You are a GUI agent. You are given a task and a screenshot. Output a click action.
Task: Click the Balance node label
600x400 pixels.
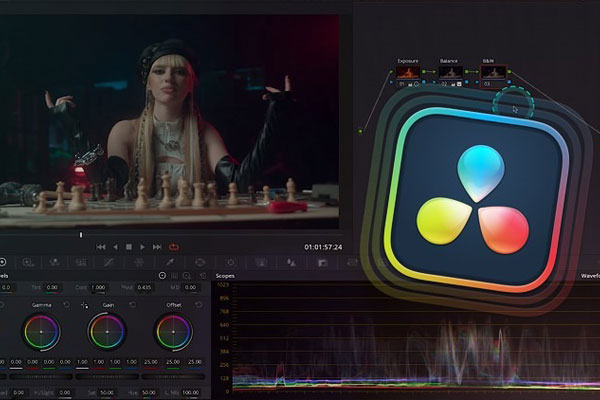click(448, 61)
